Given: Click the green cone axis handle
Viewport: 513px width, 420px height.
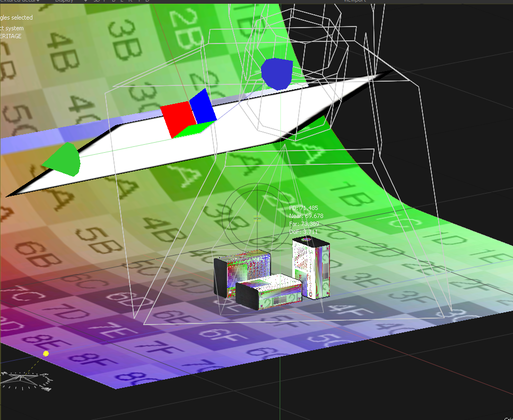Looking at the screenshot, I should [x=62, y=159].
